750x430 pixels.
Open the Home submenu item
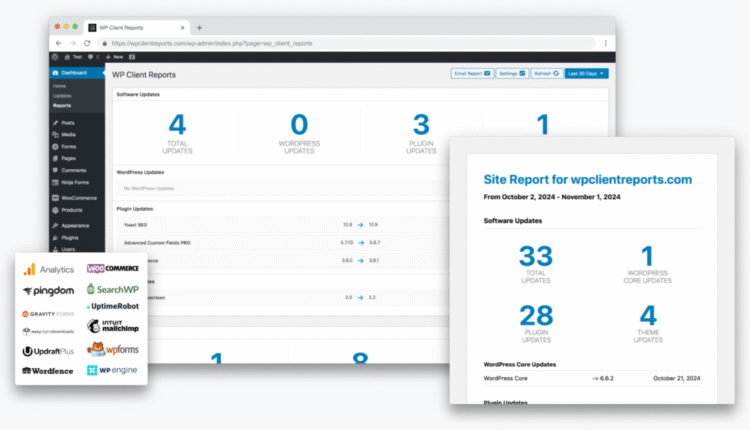[x=60, y=86]
